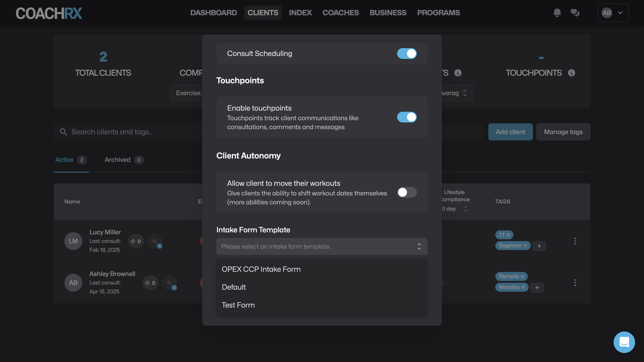The image size is (644, 362).
Task: Open the notifications bell icon
Action: pos(557,13)
